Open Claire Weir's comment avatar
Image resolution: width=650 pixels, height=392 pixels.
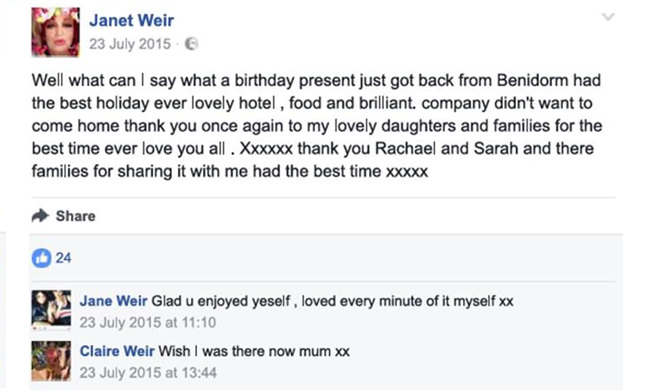51,361
